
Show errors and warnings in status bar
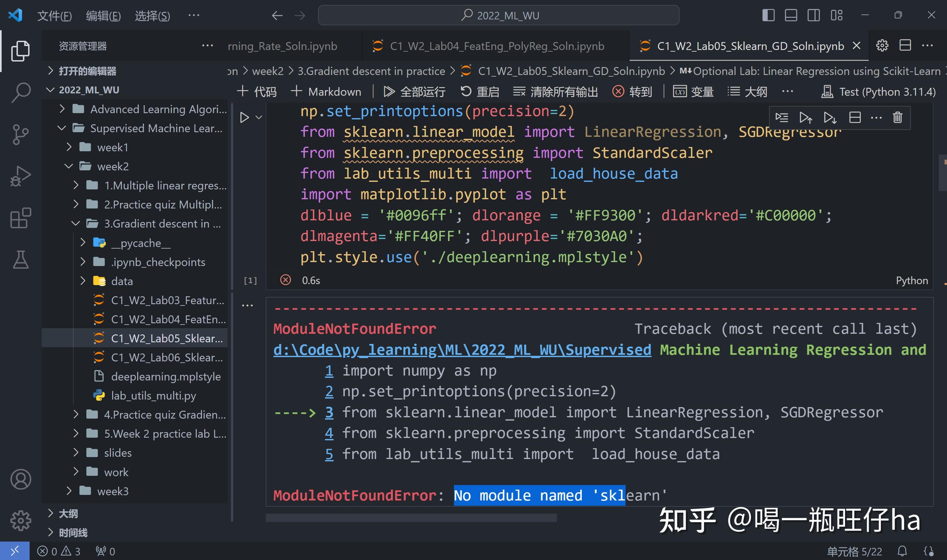(x=59, y=551)
